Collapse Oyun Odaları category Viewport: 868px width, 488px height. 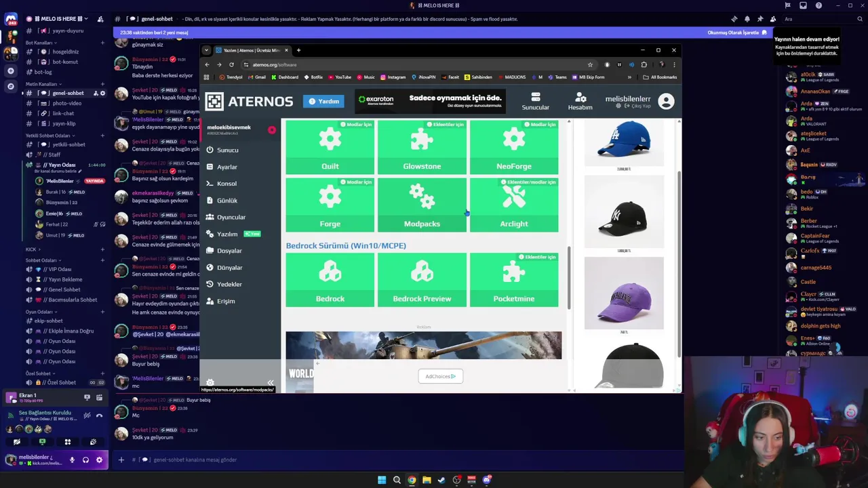pyautogui.click(x=41, y=312)
